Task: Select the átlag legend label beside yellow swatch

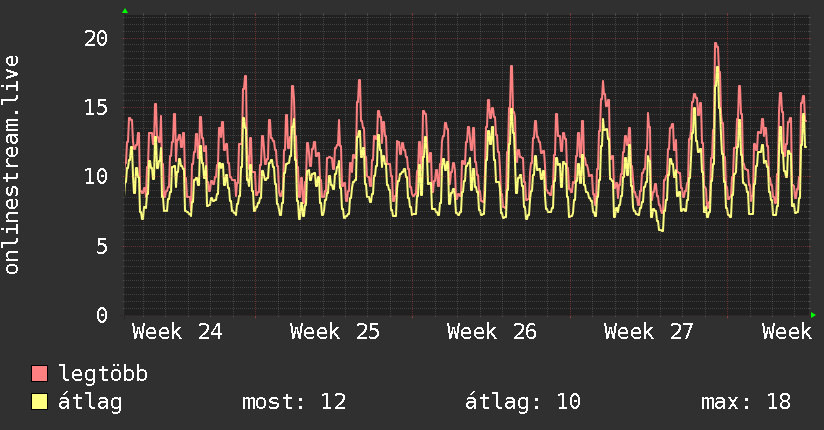Action: coord(90,402)
